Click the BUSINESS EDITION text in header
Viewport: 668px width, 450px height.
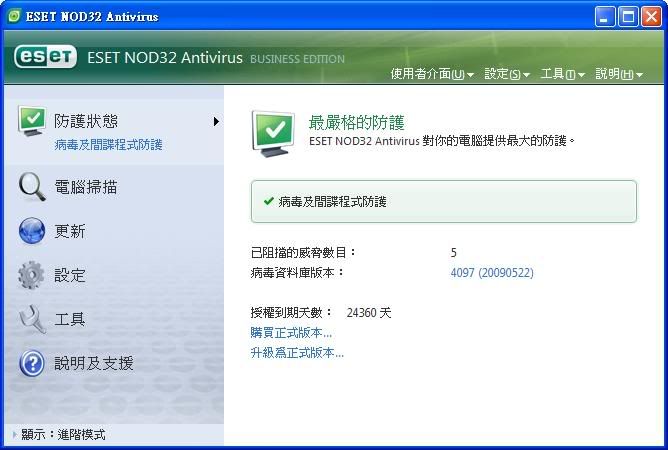tap(297, 59)
